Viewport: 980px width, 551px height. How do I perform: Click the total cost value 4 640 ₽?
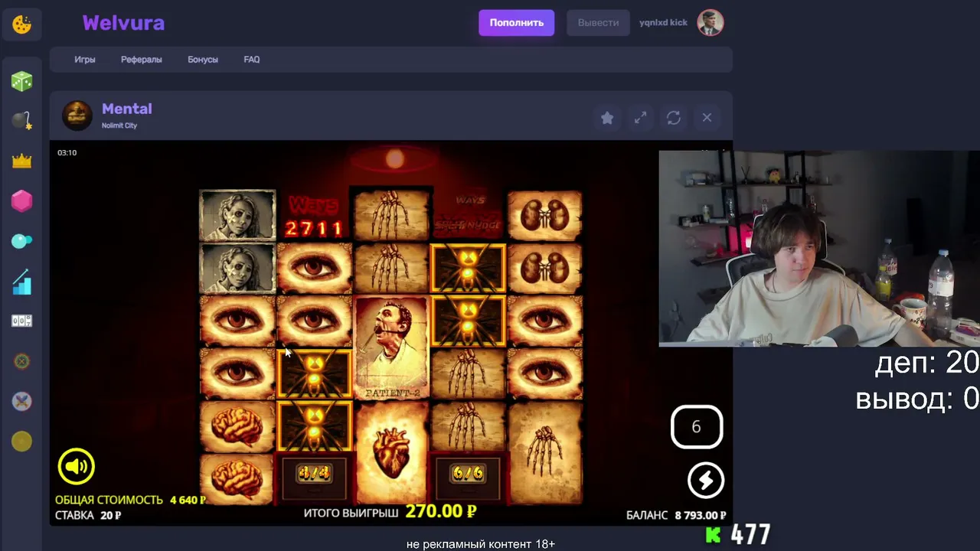(188, 500)
